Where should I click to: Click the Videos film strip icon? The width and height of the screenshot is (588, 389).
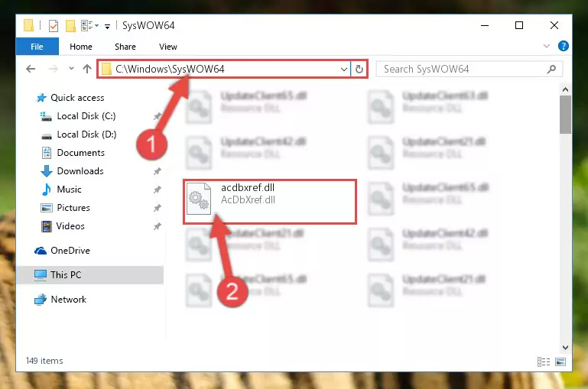click(x=47, y=226)
